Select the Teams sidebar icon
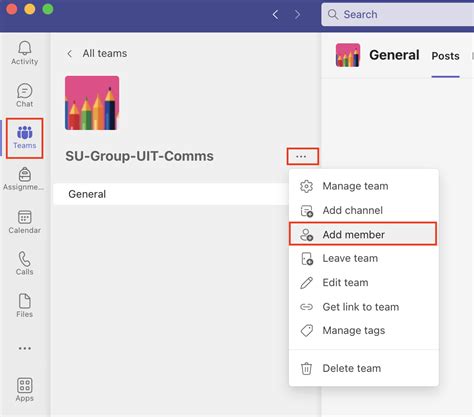This screenshot has height=417, width=474. (24, 138)
